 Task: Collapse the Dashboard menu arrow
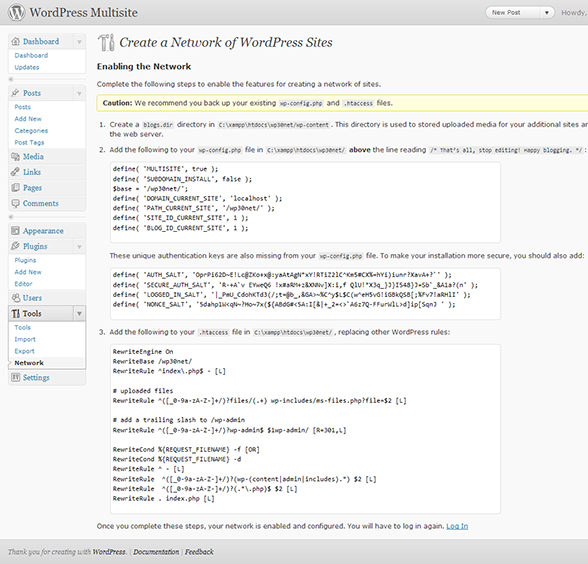(79, 42)
